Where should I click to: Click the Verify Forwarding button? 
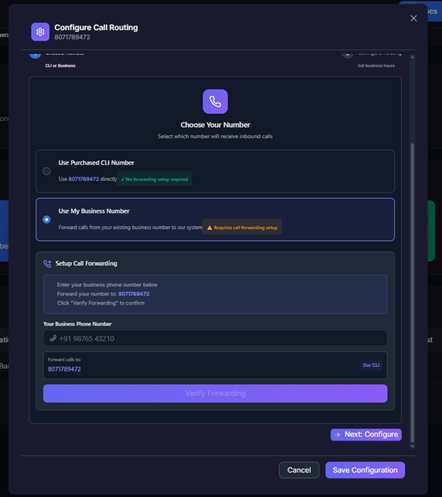tap(215, 393)
